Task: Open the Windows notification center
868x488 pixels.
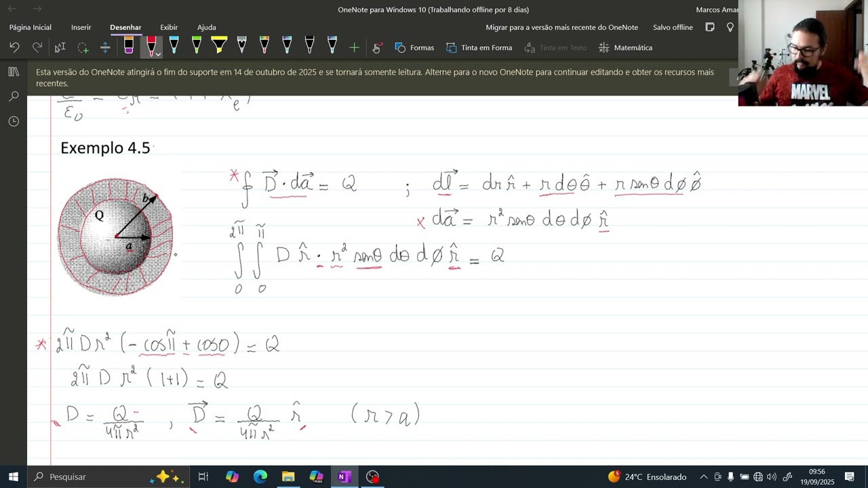Action: 849,476
